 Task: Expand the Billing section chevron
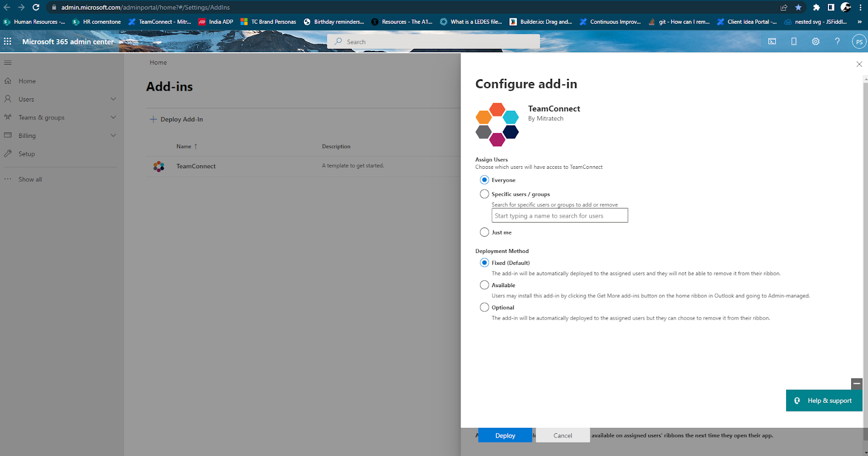[113, 135]
